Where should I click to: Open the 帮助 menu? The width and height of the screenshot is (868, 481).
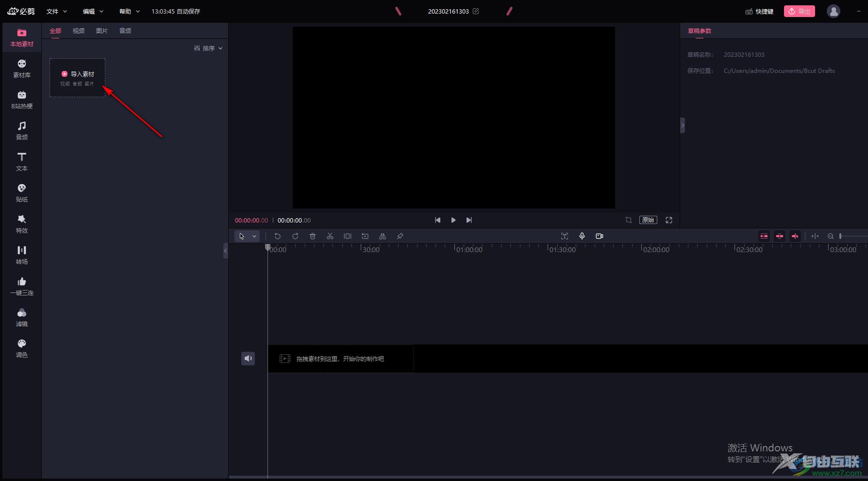click(130, 11)
